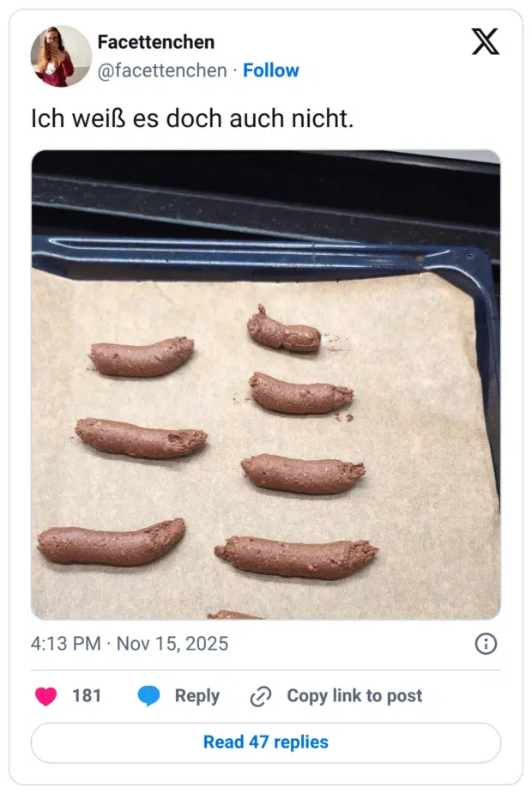The width and height of the screenshot is (532, 794).
Task: Open Read 47 replies button
Action: (266, 742)
